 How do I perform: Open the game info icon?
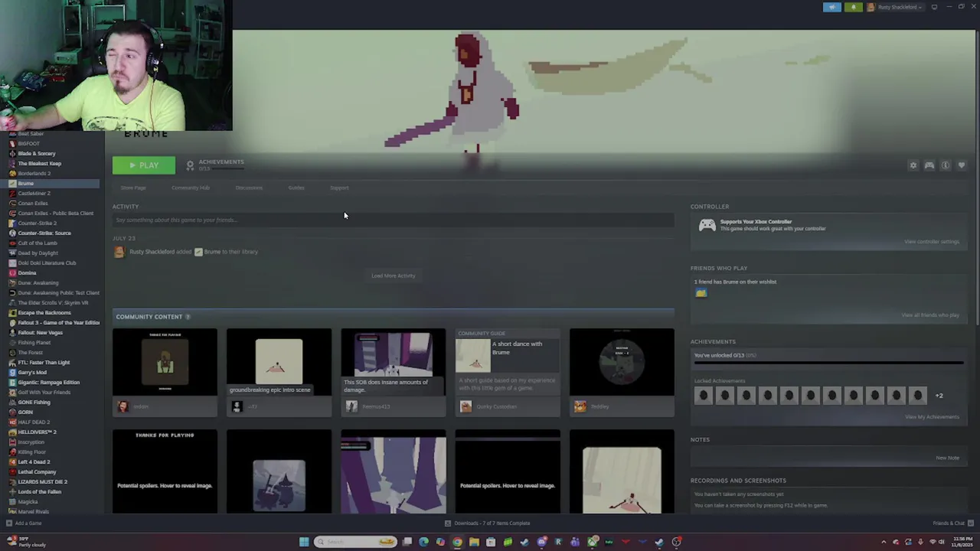pyautogui.click(x=946, y=165)
